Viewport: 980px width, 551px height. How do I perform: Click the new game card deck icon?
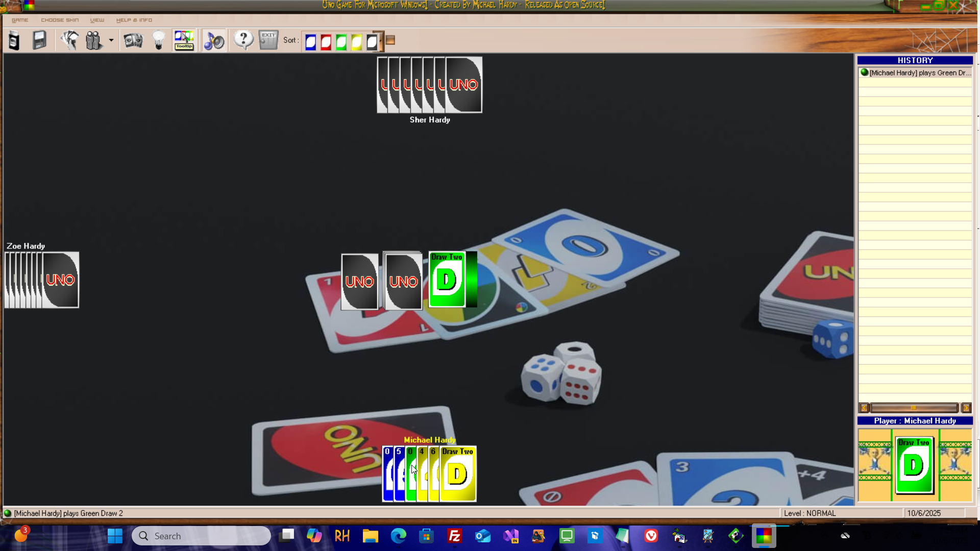14,40
